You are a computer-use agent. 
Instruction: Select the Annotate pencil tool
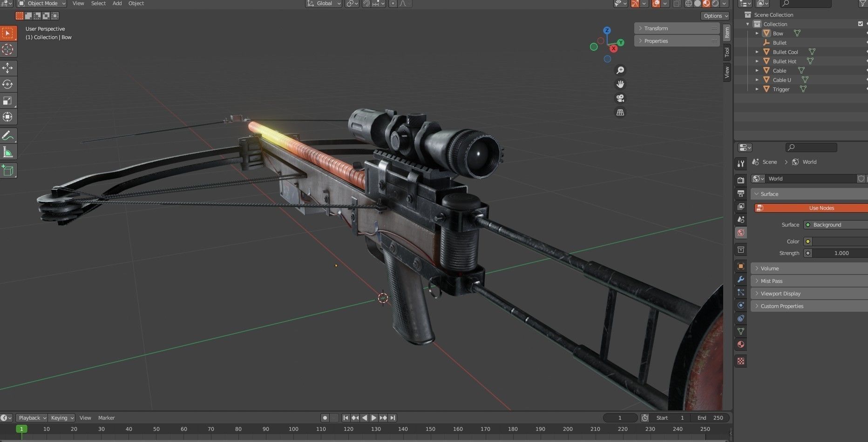[8, 135]
